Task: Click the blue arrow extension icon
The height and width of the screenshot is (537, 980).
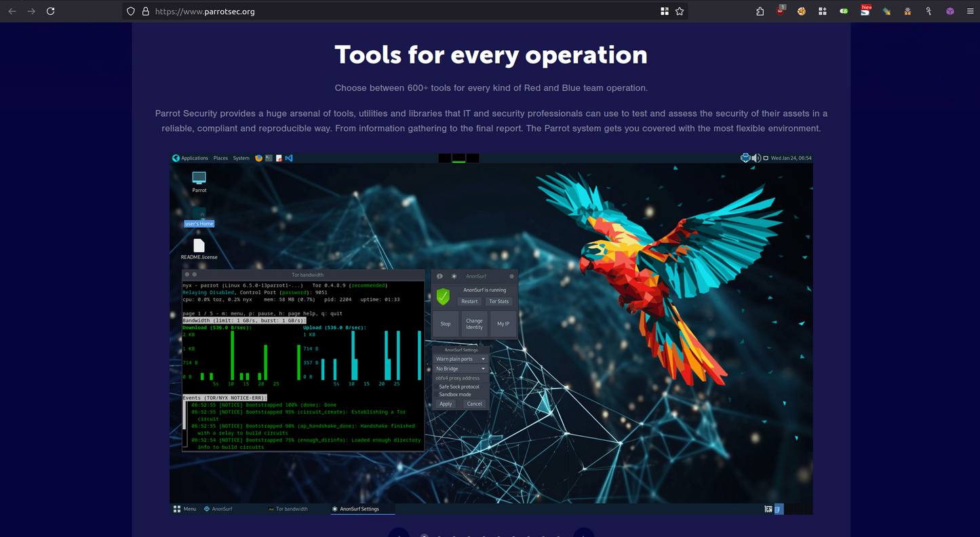Action: (886, 12)
